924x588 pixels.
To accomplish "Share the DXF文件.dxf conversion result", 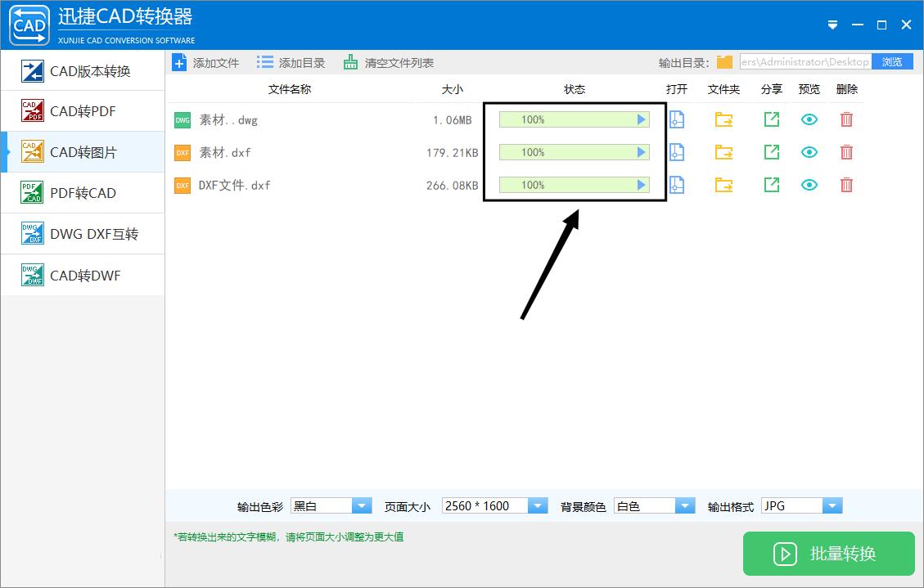I will point(770,185).
